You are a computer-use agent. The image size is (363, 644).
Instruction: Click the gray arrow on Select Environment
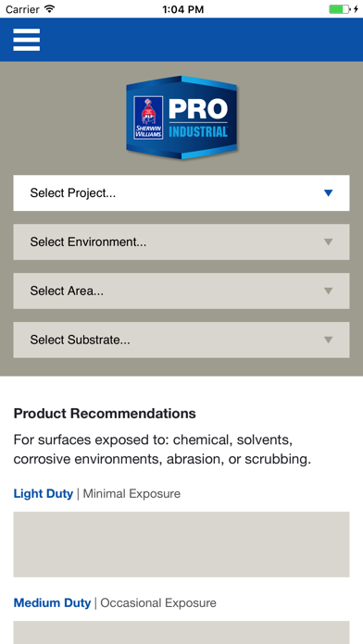pyautogui.click(x=328, y=241)
